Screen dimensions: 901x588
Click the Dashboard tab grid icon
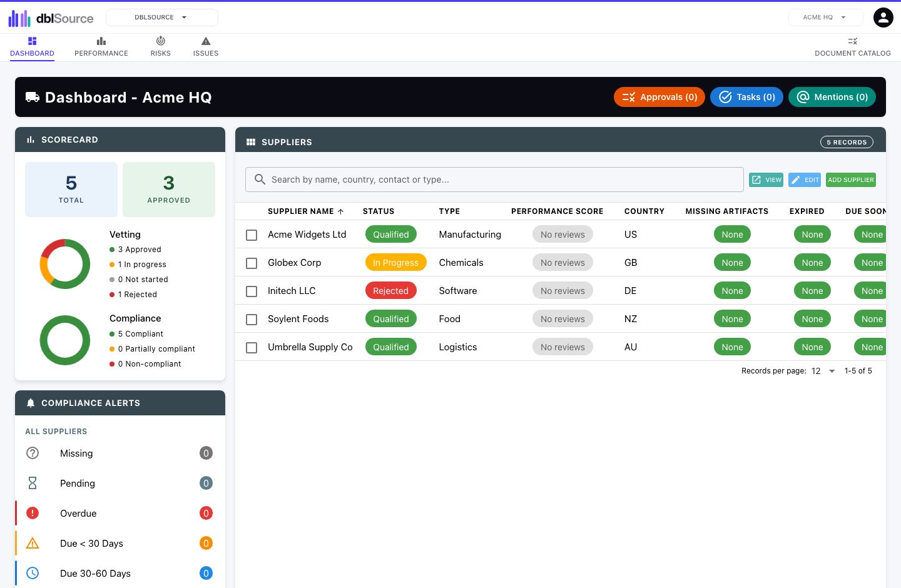[x=33, y=41]
